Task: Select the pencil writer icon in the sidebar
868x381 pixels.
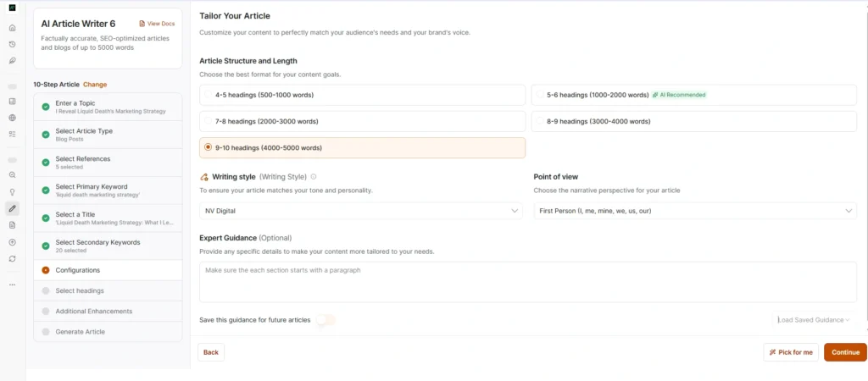Action: [x=12, y=208]
